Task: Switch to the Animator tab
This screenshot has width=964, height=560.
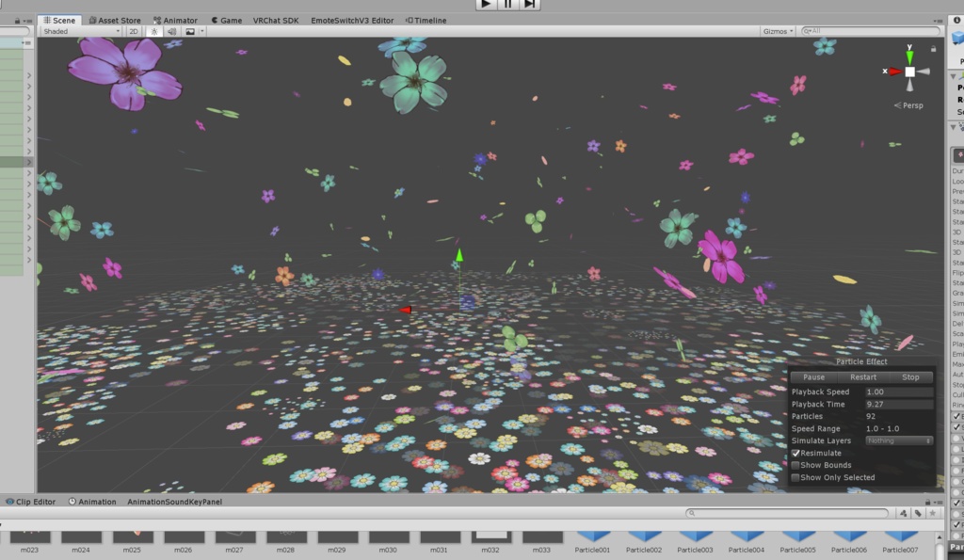Action: pyautogui.click(x=175, y=21)
